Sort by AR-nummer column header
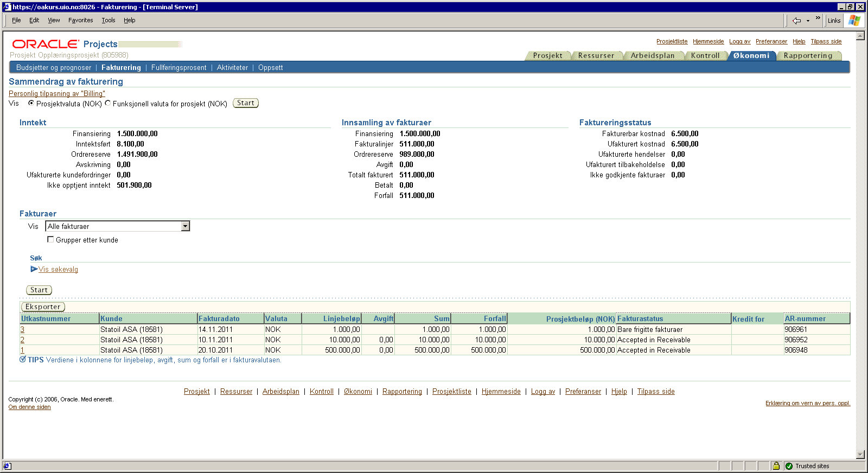Screen dimensions: 868x473 coord(805,318)
